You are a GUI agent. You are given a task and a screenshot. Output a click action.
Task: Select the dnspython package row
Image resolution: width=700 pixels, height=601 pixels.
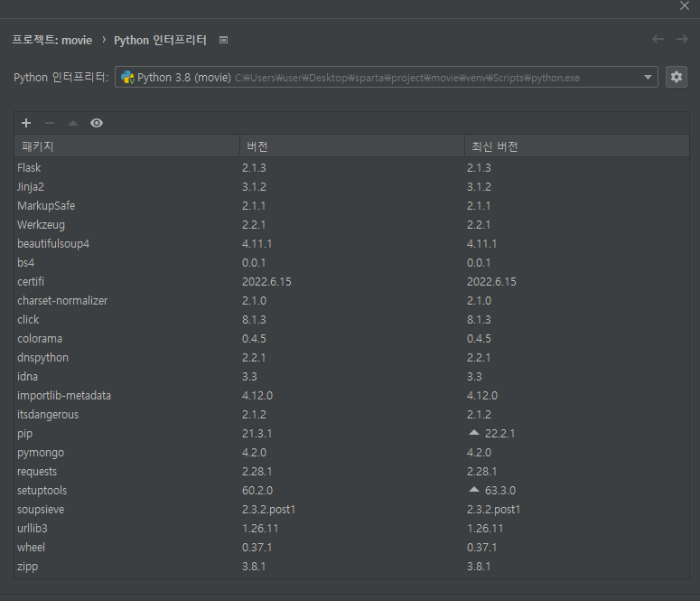tap(351, 358)
